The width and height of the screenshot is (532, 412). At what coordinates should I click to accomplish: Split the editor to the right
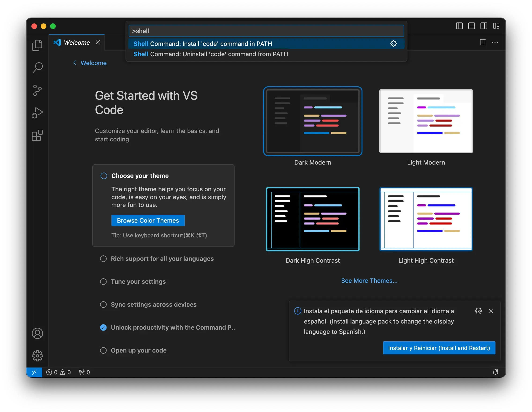(483, 42)
